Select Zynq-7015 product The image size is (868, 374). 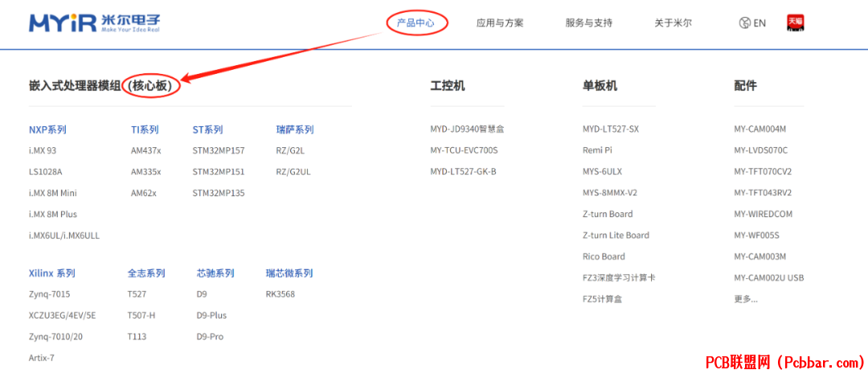click(50, 294)
